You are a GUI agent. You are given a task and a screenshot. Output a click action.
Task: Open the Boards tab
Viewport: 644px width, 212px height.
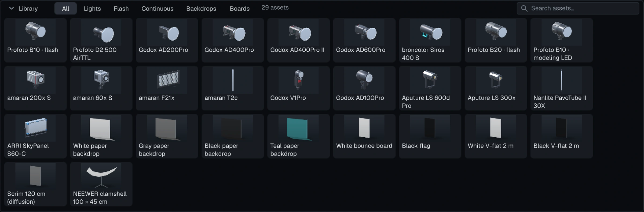click(x=240, y=9)
